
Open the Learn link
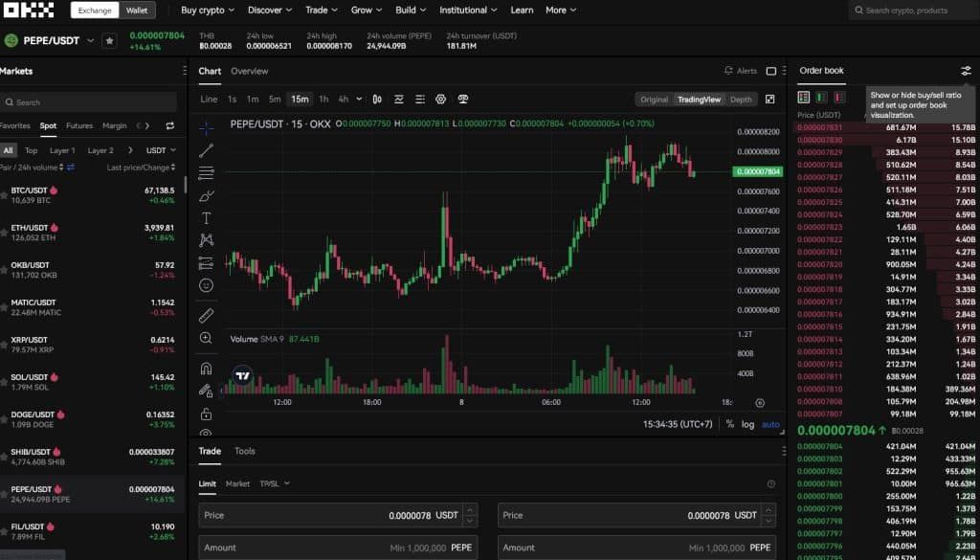pyautogui.click(x=522, y=10)
